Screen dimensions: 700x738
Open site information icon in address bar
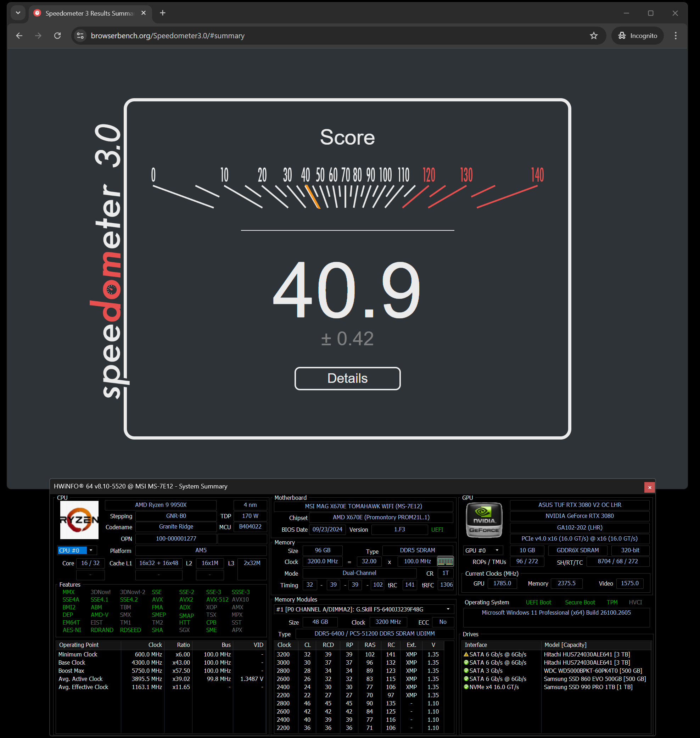tap(80, 36)
